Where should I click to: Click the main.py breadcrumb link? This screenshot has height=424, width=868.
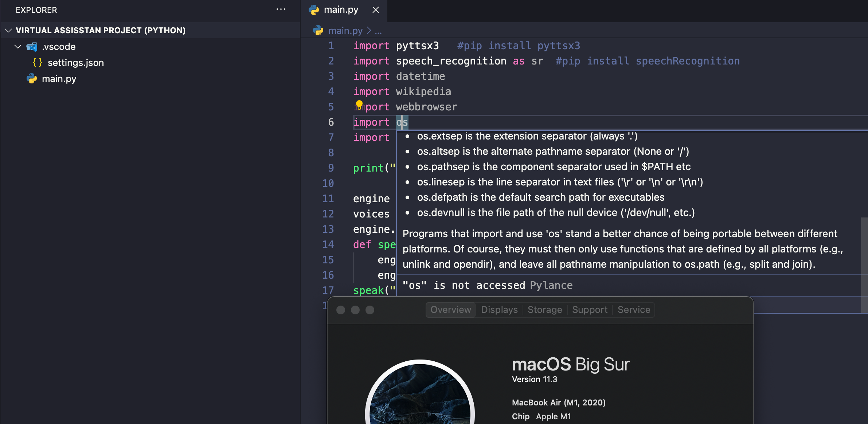tap(345, 31)
